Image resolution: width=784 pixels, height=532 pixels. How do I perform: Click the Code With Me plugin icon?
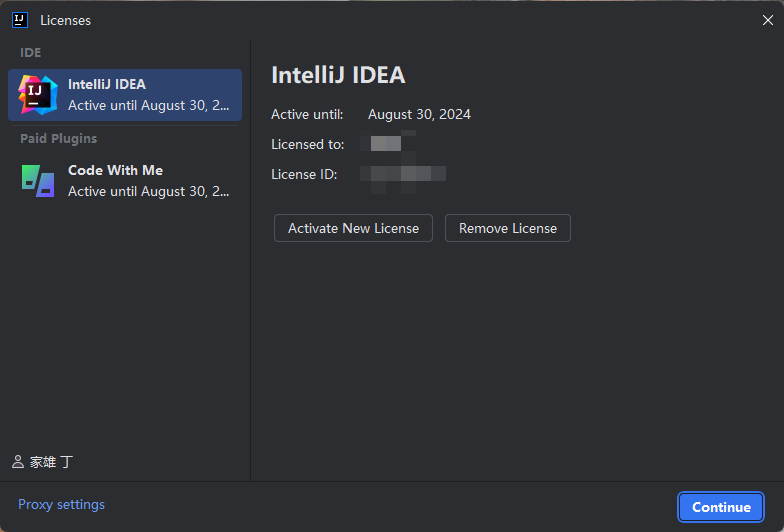tap(38, 180)
